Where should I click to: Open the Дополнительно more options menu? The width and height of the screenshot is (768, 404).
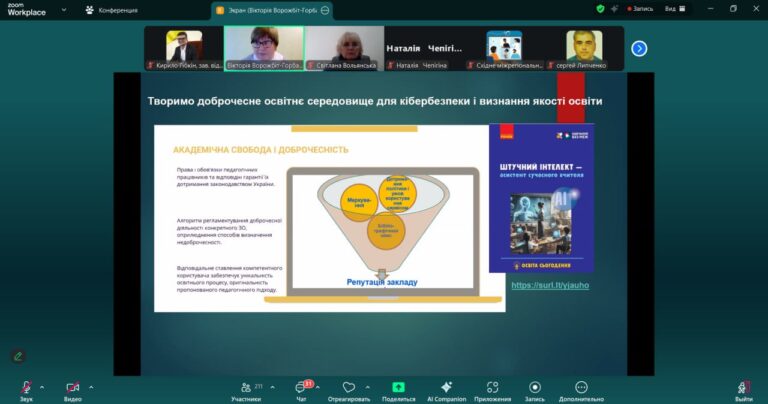[x=582, y=387]
